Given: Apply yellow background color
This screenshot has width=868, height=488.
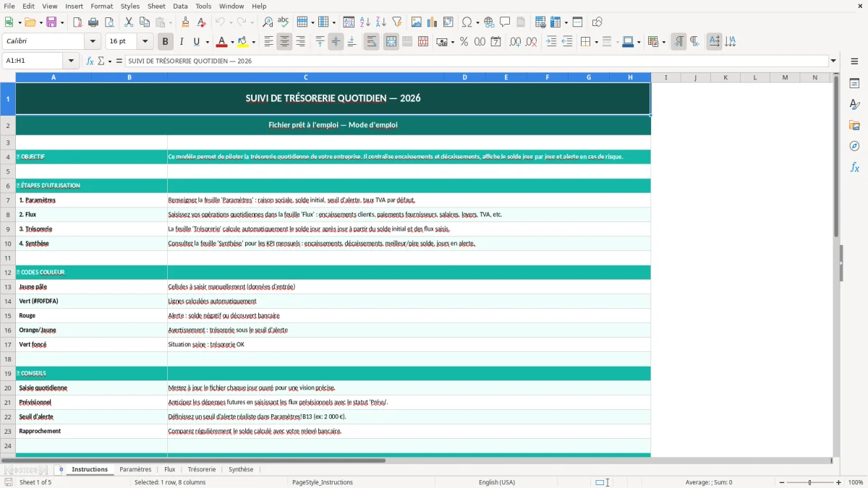Looking at the screenshot, I should [x=242, y=42].
